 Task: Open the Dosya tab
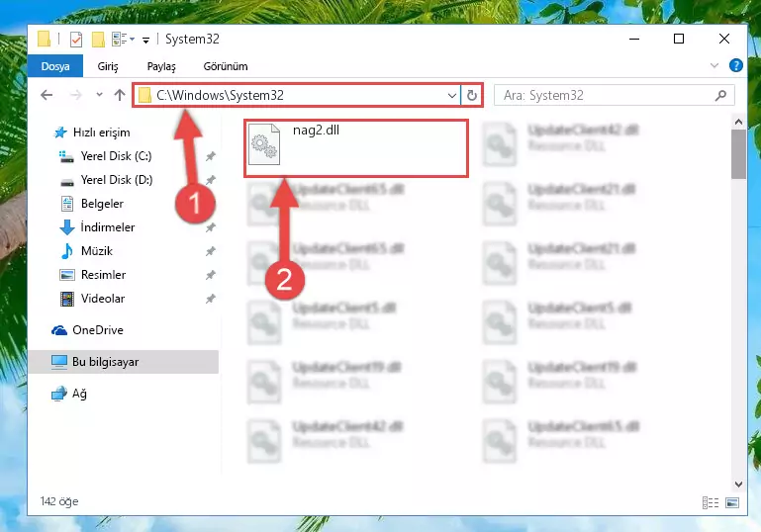pos(55,66)
